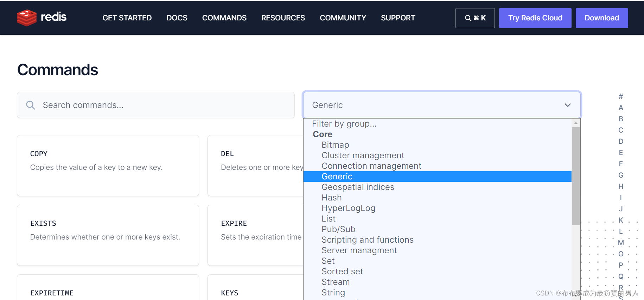644x300 pixels.
Task: Go to COMMANDS in navigation bar
Action: [224, 18]
